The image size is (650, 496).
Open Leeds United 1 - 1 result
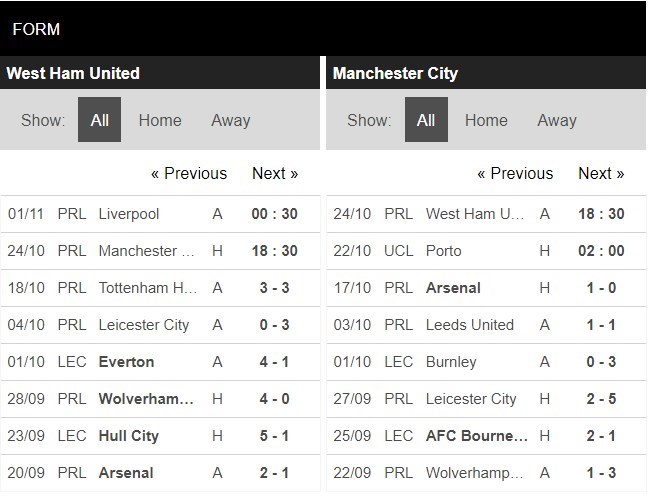click(x=486, y=325)
